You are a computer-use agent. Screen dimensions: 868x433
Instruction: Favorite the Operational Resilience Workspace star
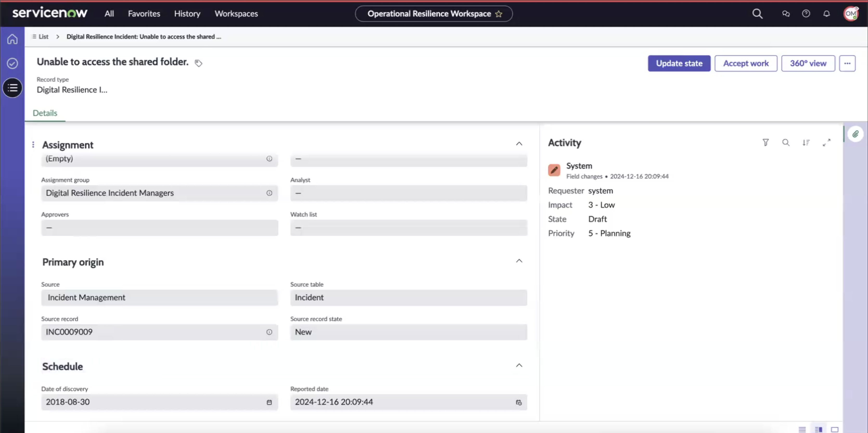(499, 14)
